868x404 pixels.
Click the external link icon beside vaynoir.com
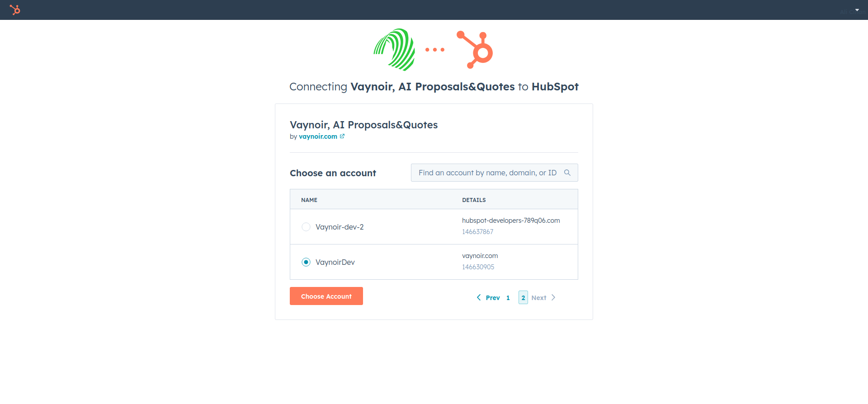tap(342, 136)
